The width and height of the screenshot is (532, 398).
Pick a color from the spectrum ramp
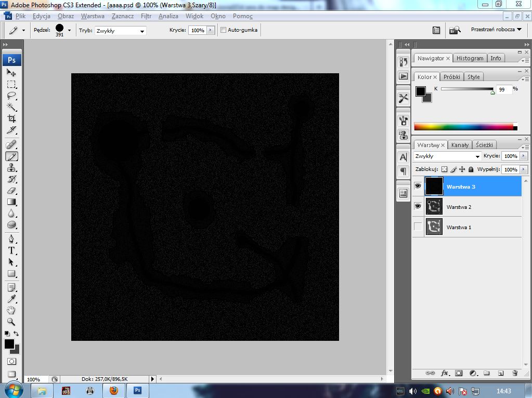pos(465,127)
